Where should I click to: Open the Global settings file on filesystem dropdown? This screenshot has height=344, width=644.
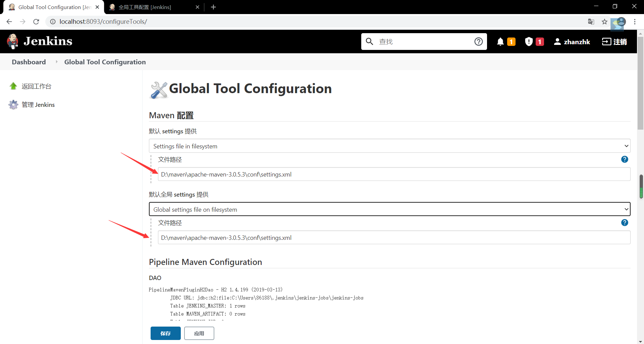click(x=389, y=209)
